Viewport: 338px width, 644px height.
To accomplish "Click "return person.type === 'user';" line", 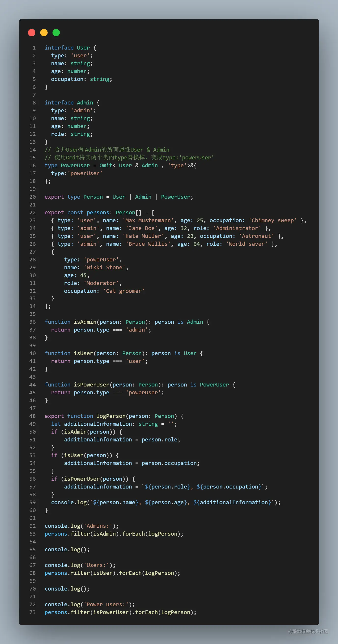I will point(100,361).
